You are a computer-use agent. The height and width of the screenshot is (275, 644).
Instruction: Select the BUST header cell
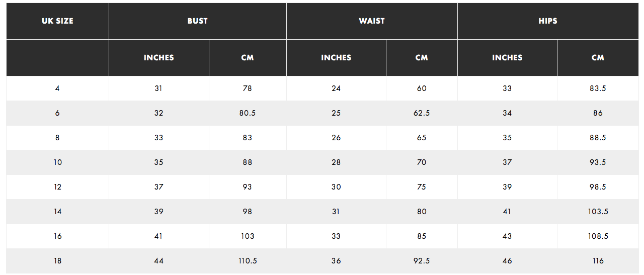198,21
